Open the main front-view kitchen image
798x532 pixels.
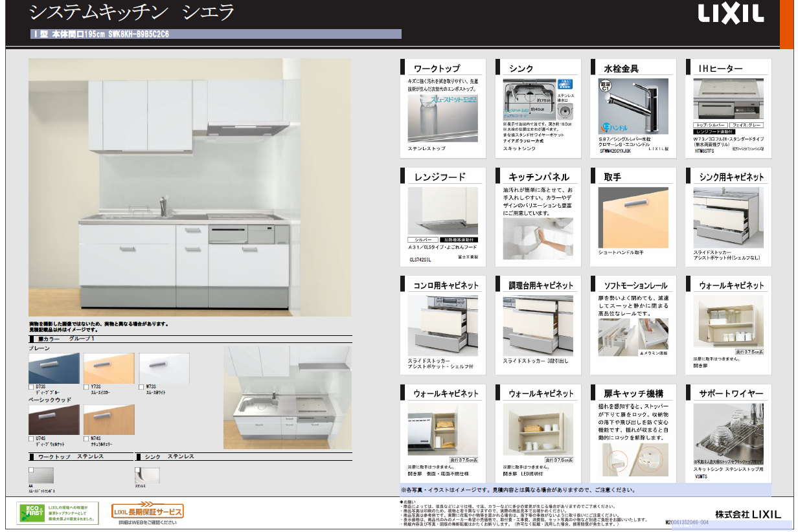tap(190, 188)
